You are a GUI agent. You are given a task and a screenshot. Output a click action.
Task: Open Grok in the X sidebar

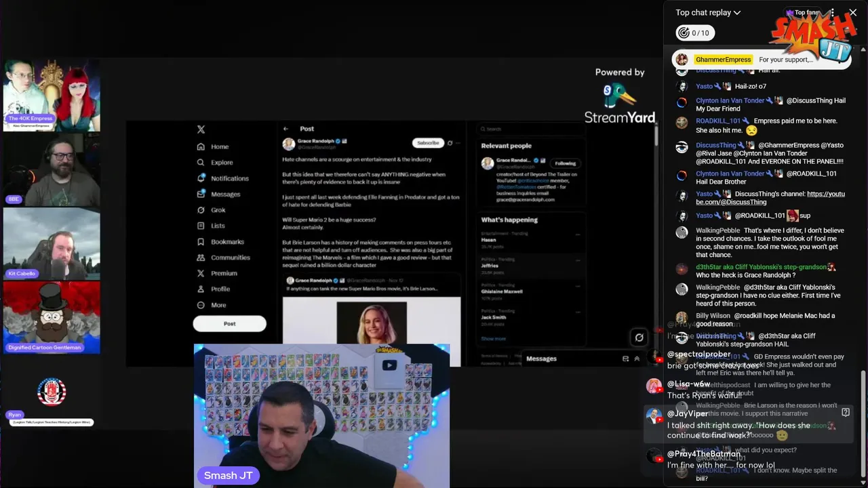211,210
